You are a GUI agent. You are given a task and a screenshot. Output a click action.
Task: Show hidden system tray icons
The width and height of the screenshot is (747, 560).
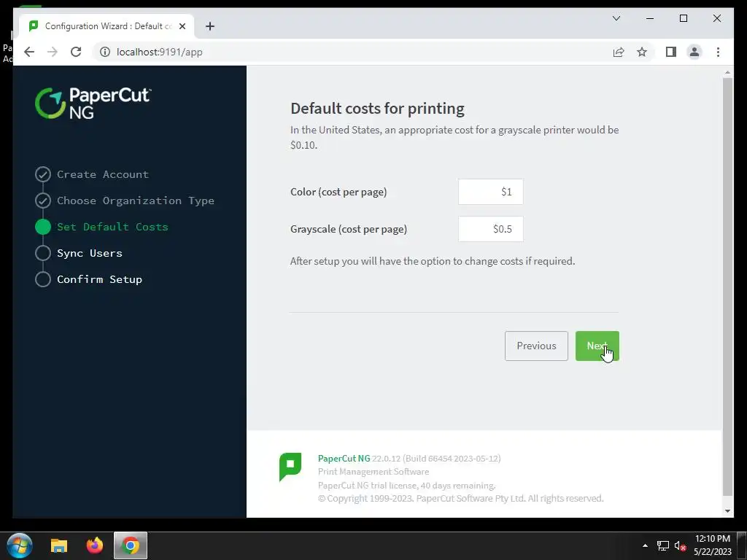tap(645, 545)
